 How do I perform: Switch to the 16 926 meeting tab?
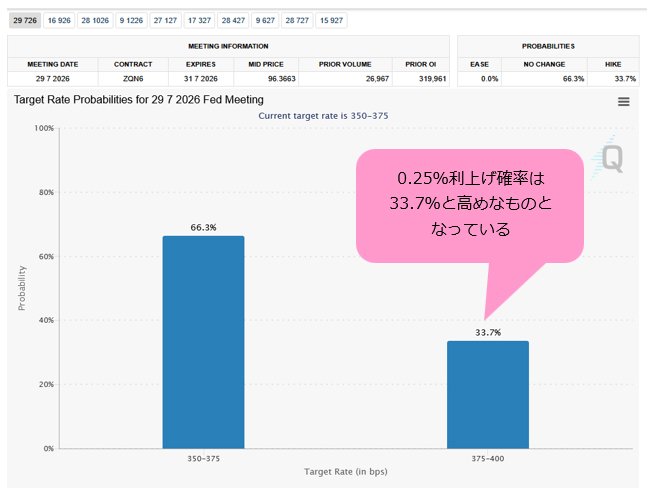click(59, 20)
